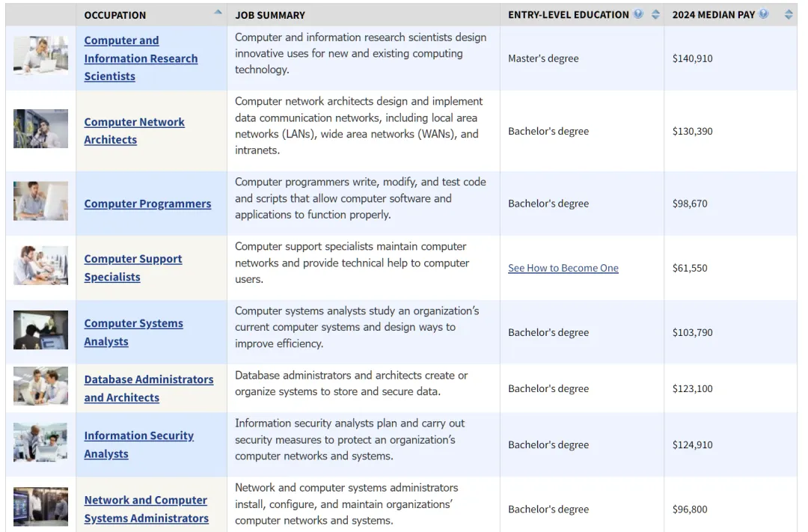Sort table by 2024 Median Pay arrows
The width and height of the screenshot is (808, 532).
click(x=789, y=14)
